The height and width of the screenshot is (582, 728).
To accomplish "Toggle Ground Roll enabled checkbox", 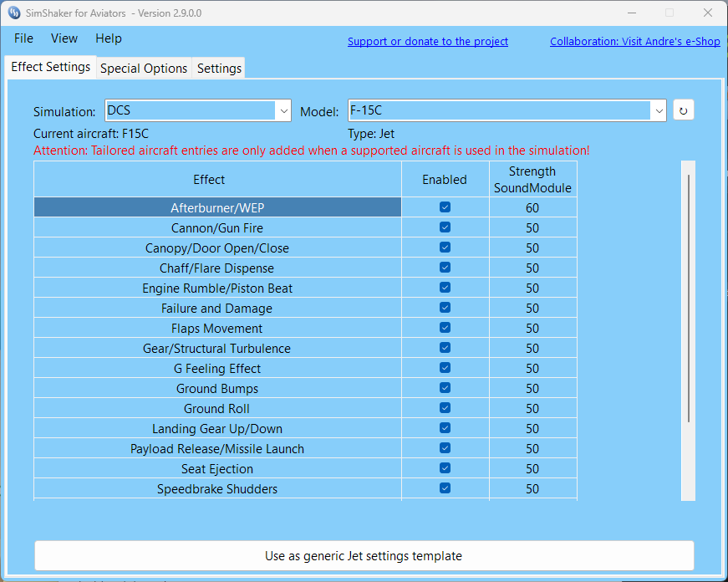I will (x=445, y=408).
